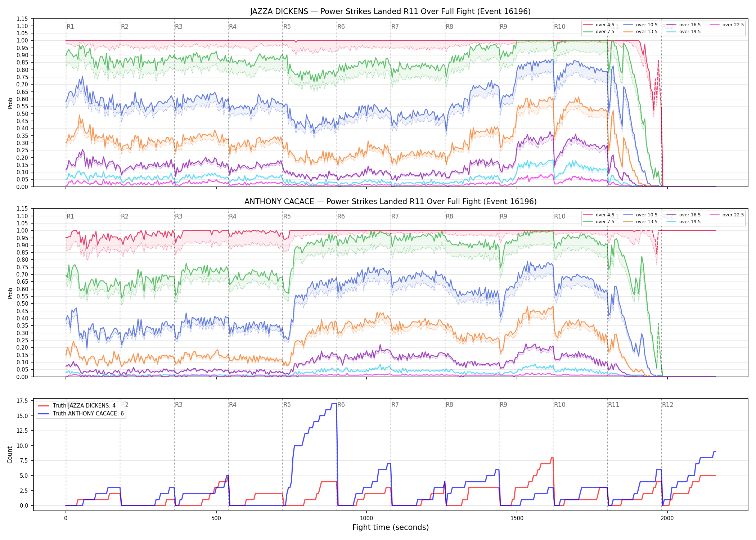Click the R8 marker in Cacace chart

point(449,216)
